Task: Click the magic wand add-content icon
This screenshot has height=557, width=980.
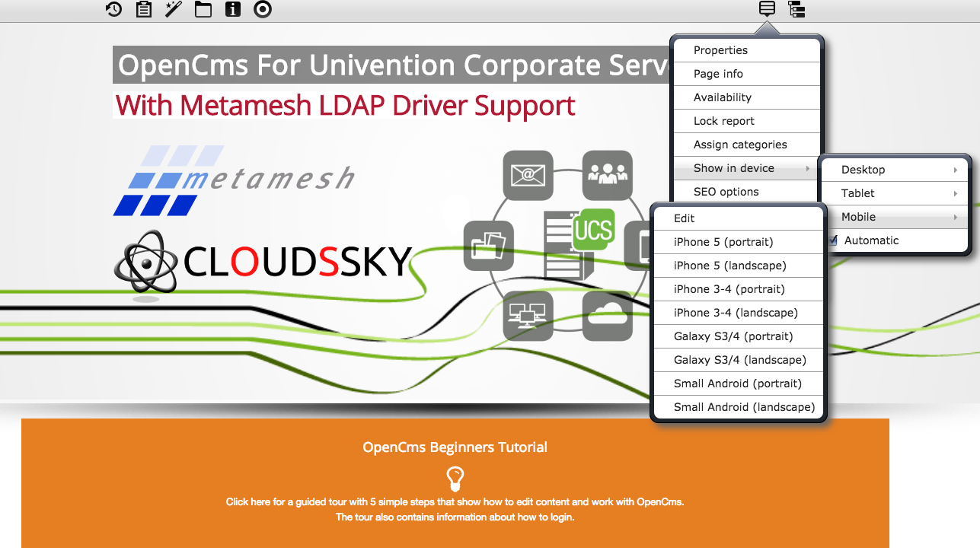Action: pos(174,9)
